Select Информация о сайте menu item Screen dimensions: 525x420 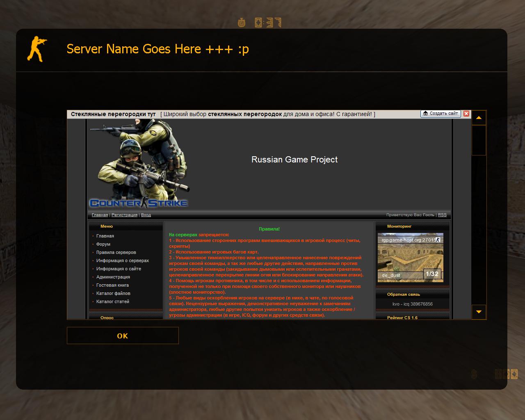tap(119, 269)
